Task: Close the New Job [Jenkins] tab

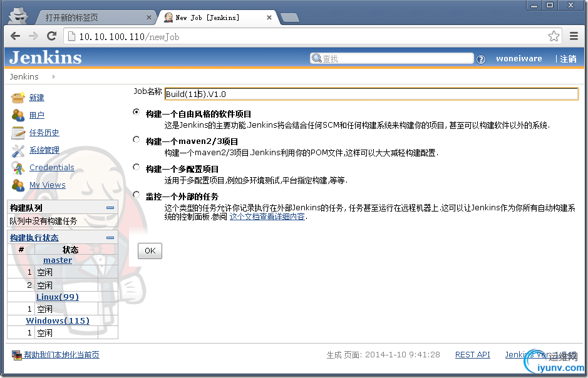Action: pos(269,18)
